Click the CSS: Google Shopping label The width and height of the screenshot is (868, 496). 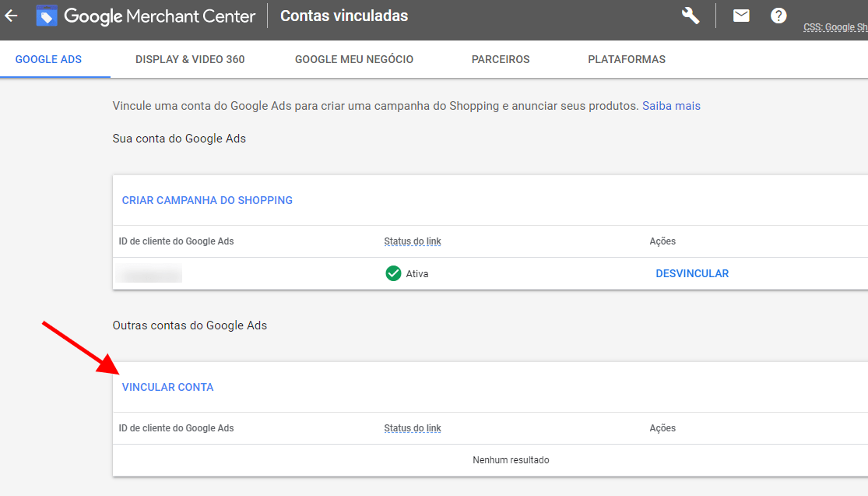835,27
